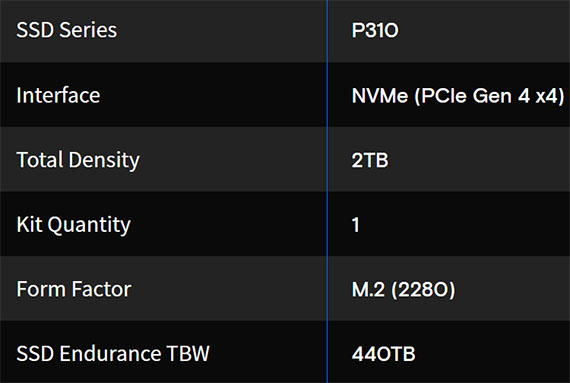
Task: Select the 440TB endurance value
Action: 383,354
